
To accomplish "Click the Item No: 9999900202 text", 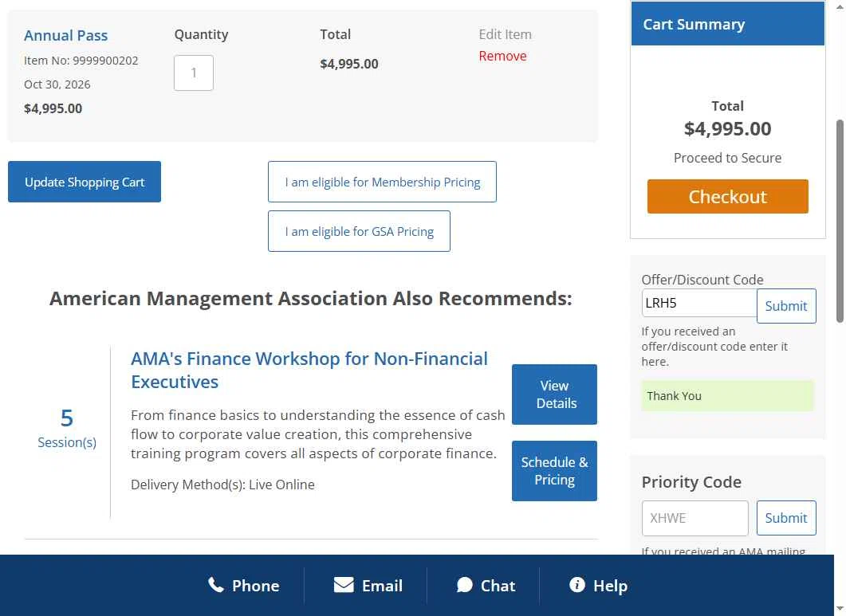I will pos(81,61).
